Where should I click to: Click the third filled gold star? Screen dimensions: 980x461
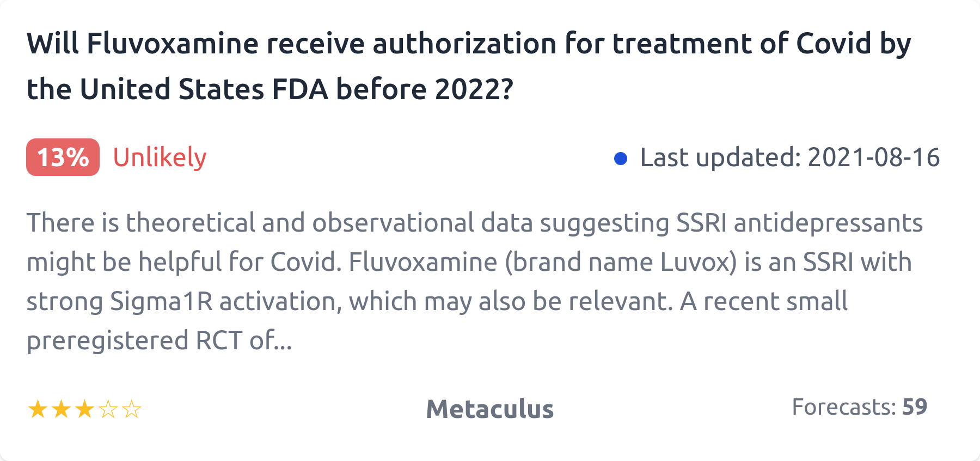(84, 409)
